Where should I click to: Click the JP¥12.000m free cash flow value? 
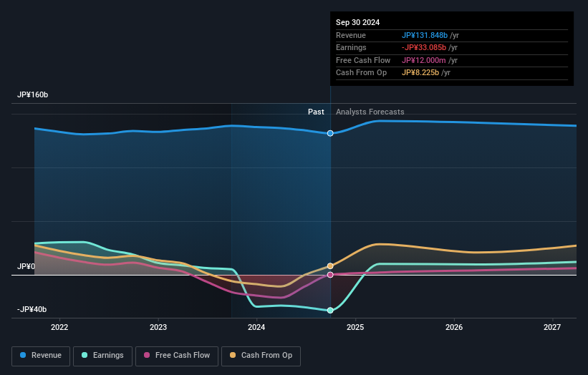424,60
